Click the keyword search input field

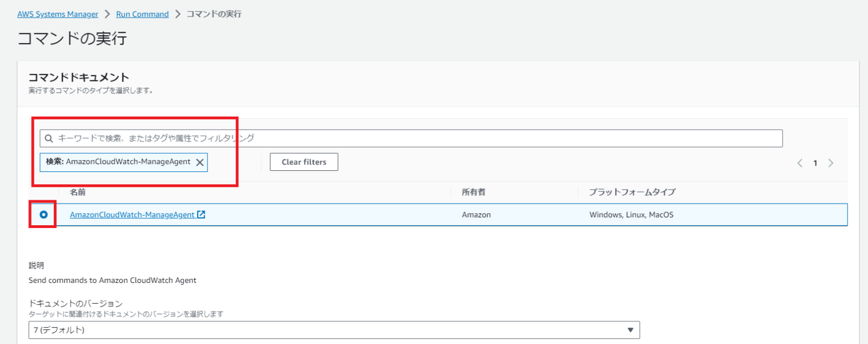coord(396,137)
